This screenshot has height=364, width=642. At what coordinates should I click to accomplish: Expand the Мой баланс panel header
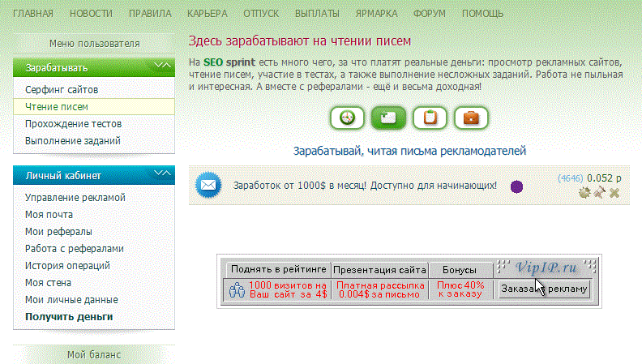click(94, 354)
